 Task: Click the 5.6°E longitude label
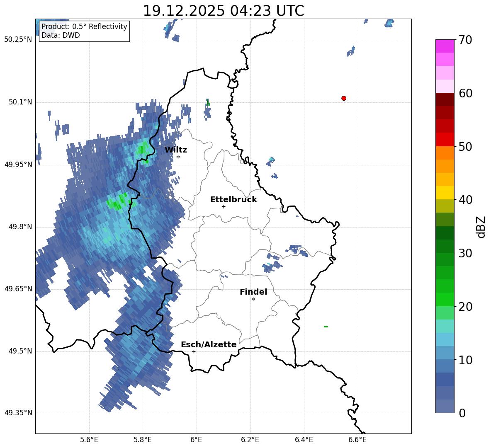point(89,440)
